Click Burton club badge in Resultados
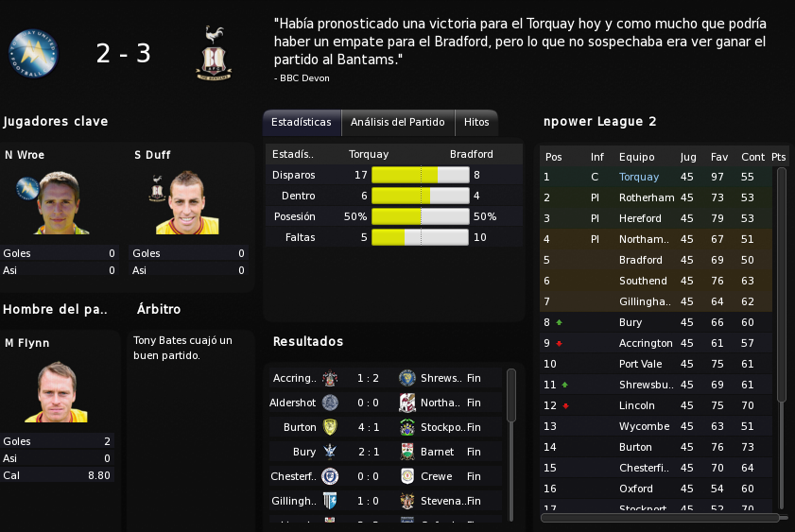 (x=330, y=427)
